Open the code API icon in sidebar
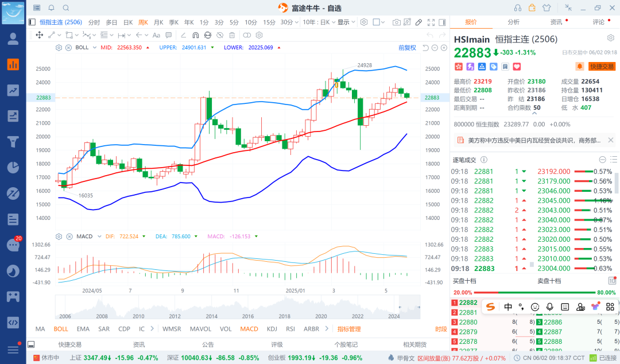 (x=13, y=323)
